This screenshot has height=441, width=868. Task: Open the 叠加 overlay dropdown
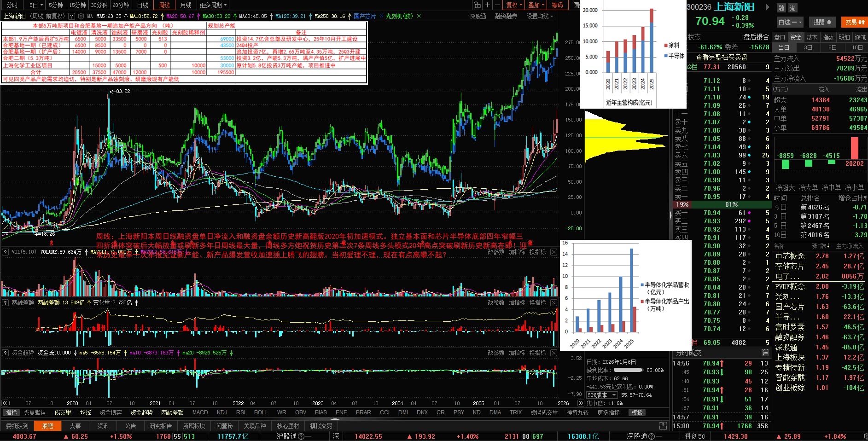click(x=536, y=5)
